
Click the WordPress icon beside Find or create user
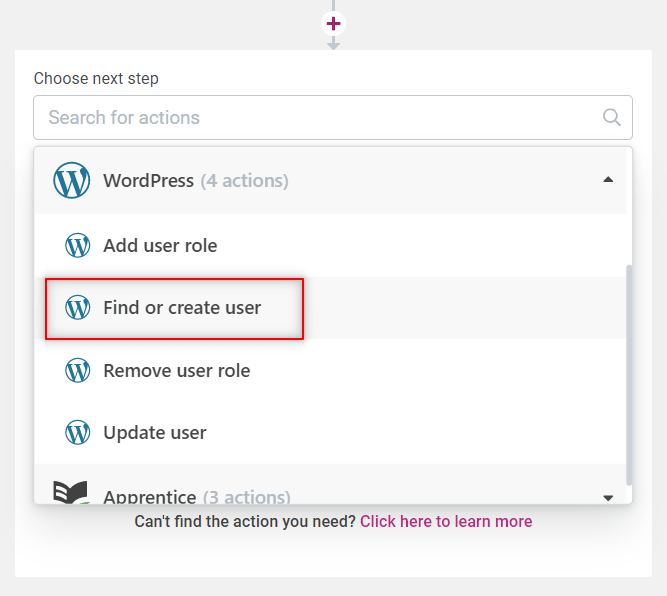tap(77, 307)
